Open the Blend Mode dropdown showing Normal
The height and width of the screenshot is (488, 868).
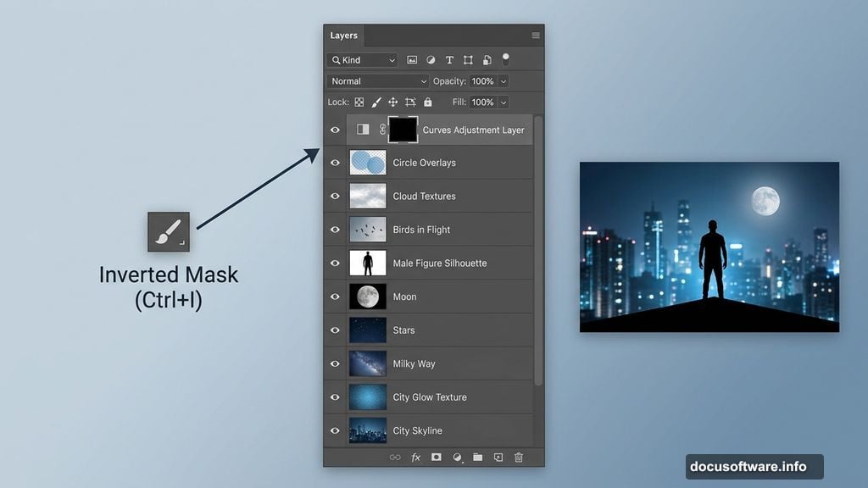point(377,80)
